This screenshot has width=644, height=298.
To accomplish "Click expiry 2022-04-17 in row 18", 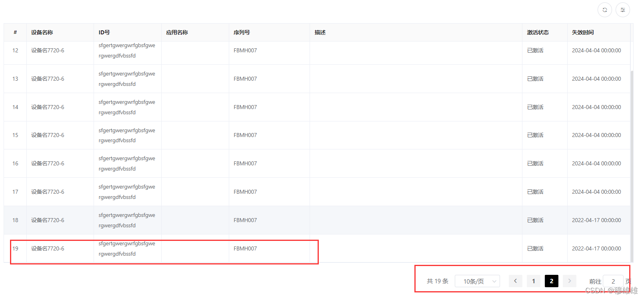I will [596, 220].
